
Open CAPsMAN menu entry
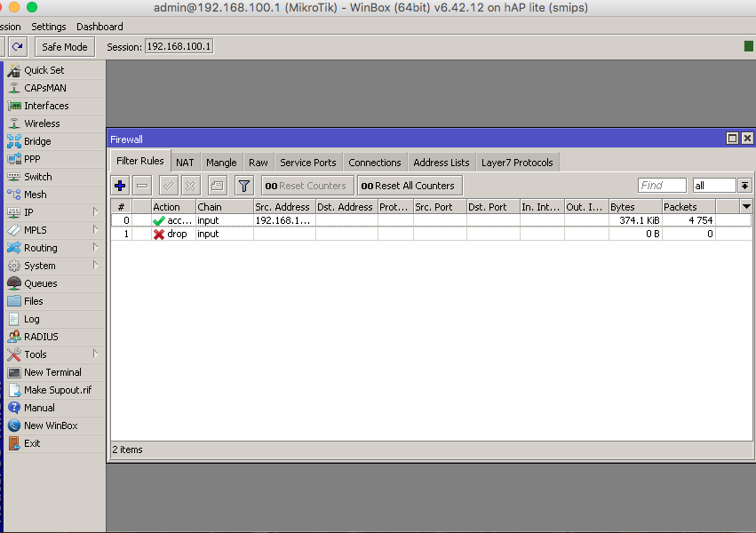coord(55,88)
